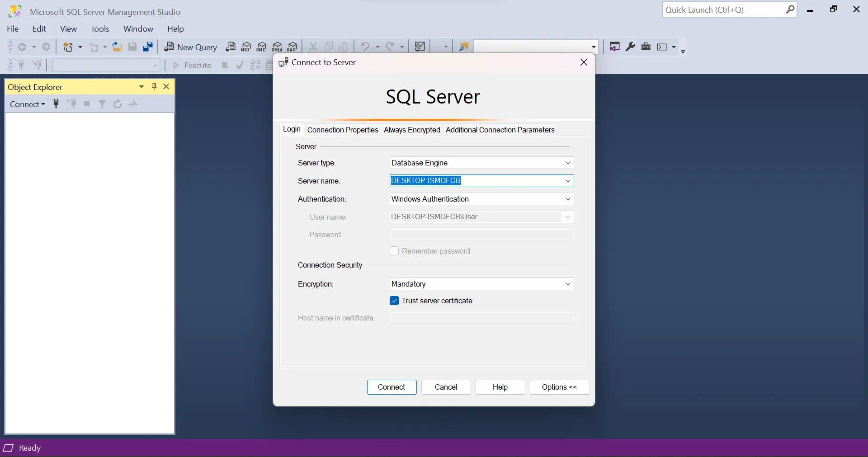Expand the Server name dropdown arrow

pyautogui.click(x=568, y=181)
